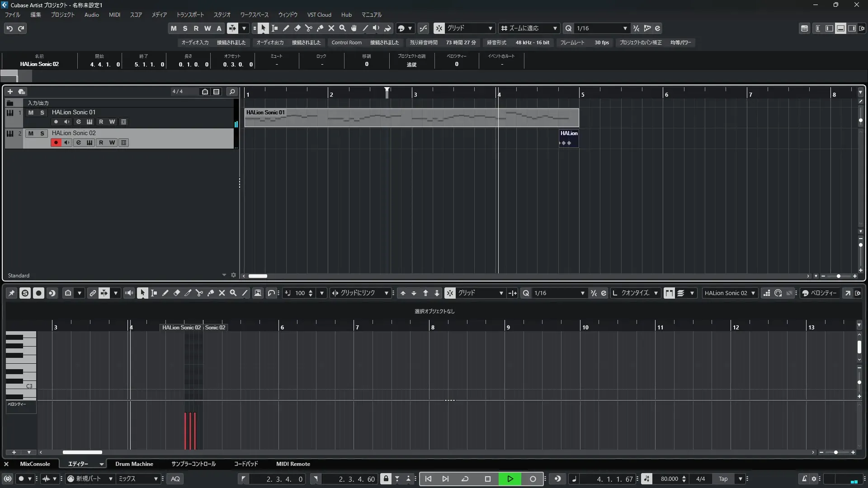868x488 pixels.
Task: Click the Drum Machine tab button
Action: (134, 464)
